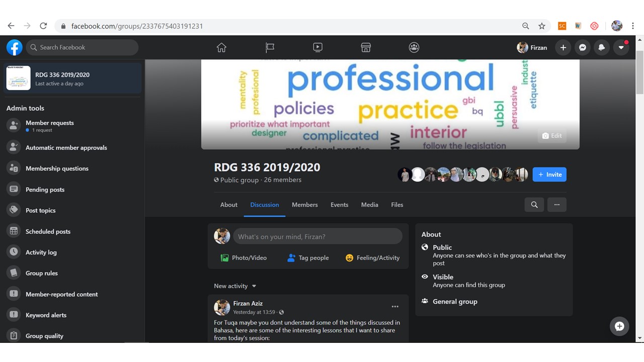
Task: Open the Chrome three-dot menu
Action: (633, 26)
